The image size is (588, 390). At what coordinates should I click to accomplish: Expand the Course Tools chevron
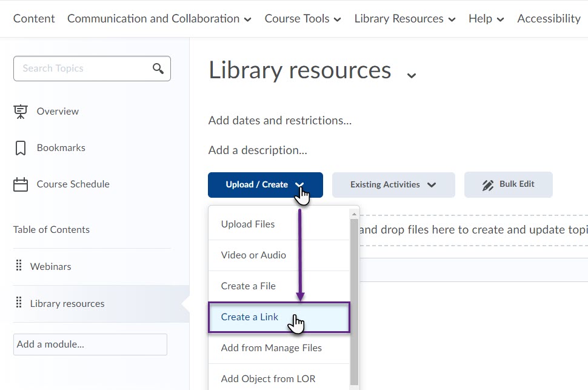coord(338,19)
